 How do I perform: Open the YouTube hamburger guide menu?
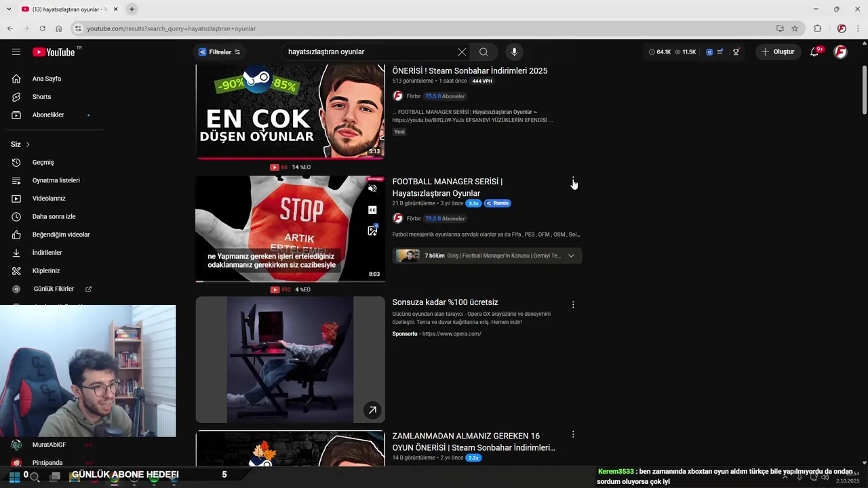point(16,52)
